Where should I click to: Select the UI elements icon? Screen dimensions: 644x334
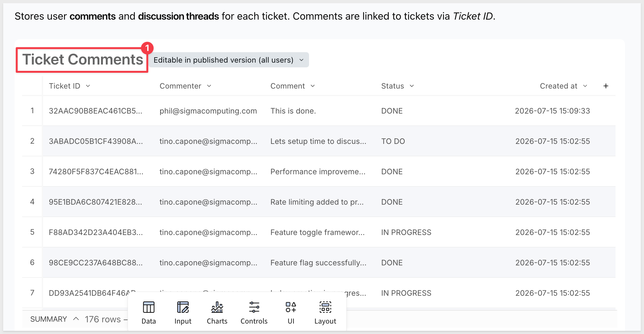(291, 307)
